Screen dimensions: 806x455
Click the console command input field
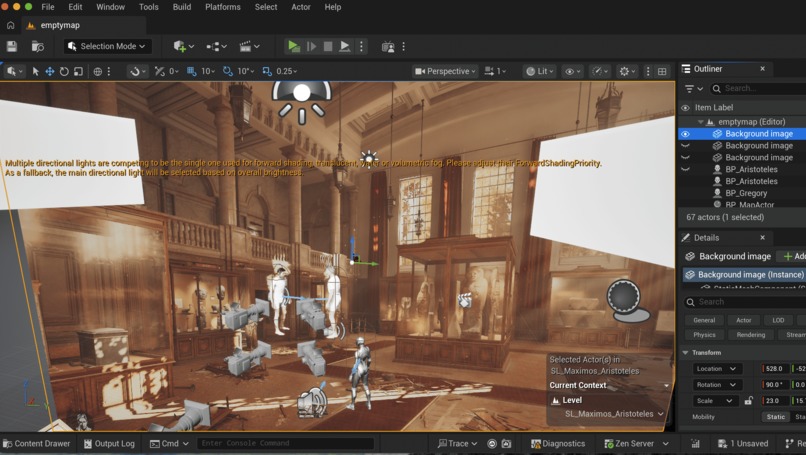tap(286, 443)
